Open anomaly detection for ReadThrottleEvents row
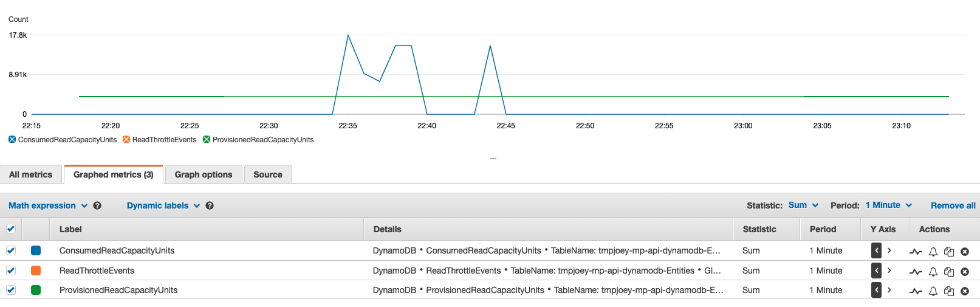 click(x=916, y=271)
